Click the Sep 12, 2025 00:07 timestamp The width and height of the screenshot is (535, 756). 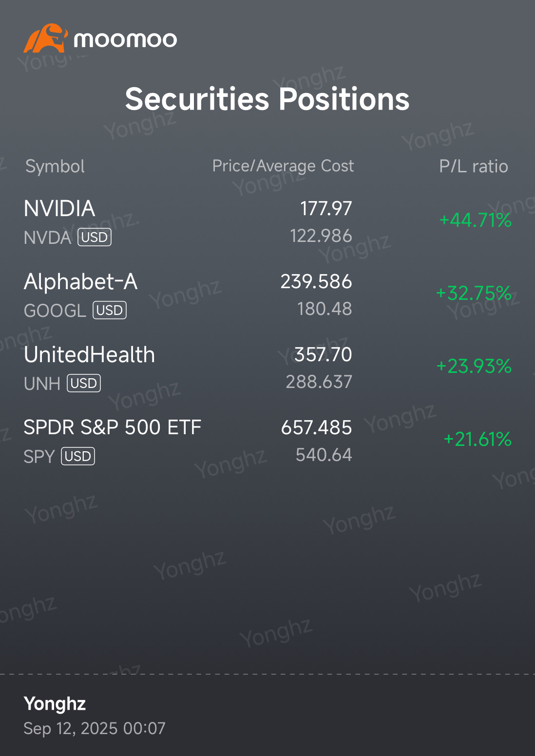(x=95, y=729)
